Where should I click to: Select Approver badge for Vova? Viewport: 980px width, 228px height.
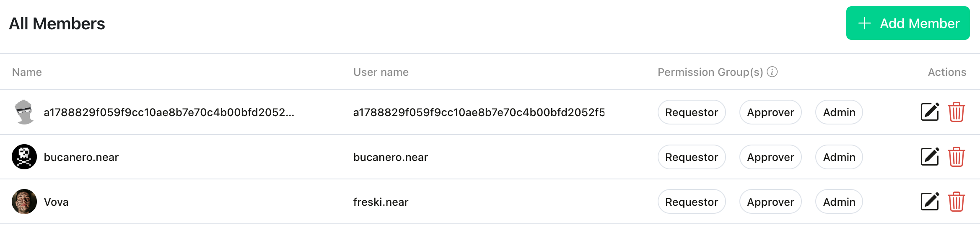pos(770,202)
